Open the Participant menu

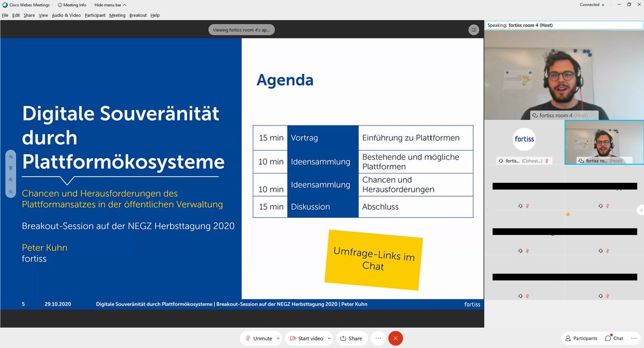[95, 16]
